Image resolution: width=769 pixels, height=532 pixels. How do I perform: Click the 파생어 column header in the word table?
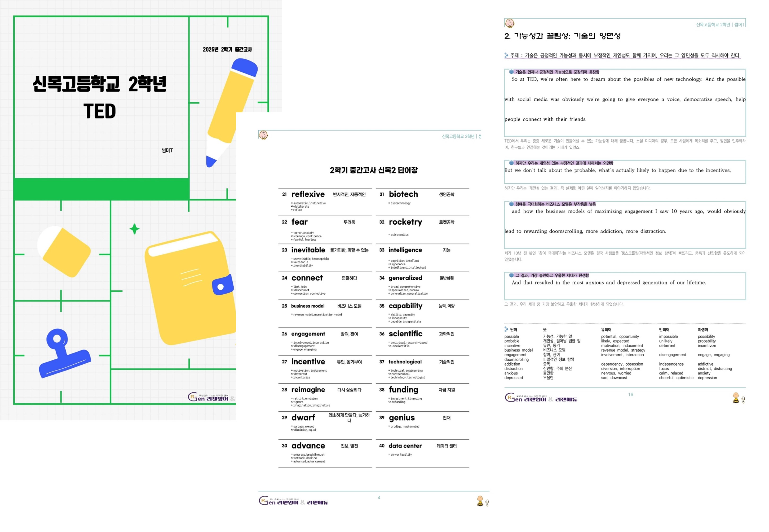pos(703,329)
